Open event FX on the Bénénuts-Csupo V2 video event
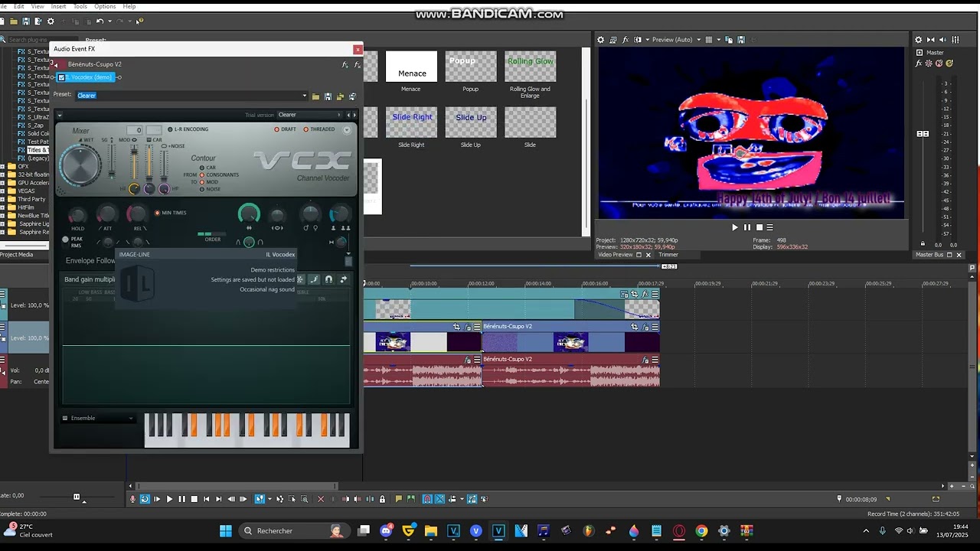Screen dimensions: 980x551 (645, 327)
